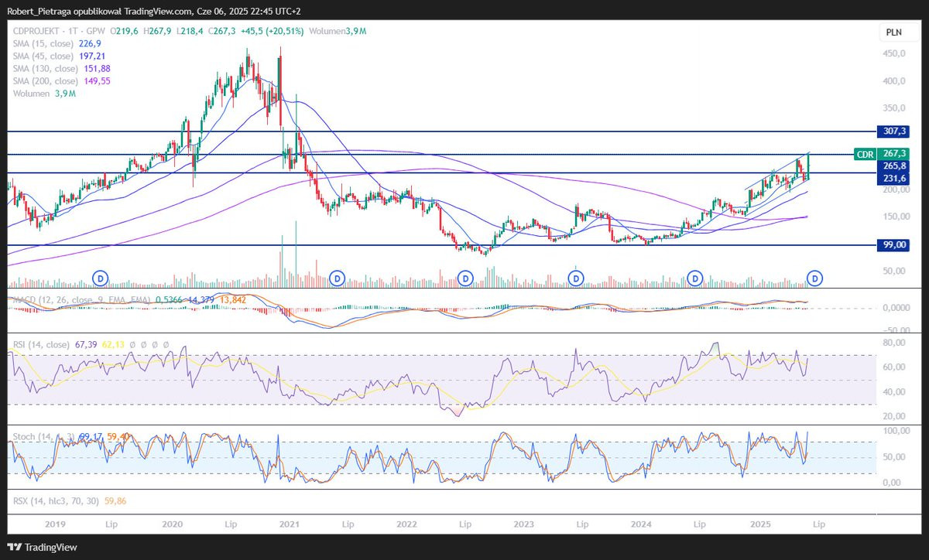
Task: Click the SMA 200 value 149,55
Action: (99, 81)
